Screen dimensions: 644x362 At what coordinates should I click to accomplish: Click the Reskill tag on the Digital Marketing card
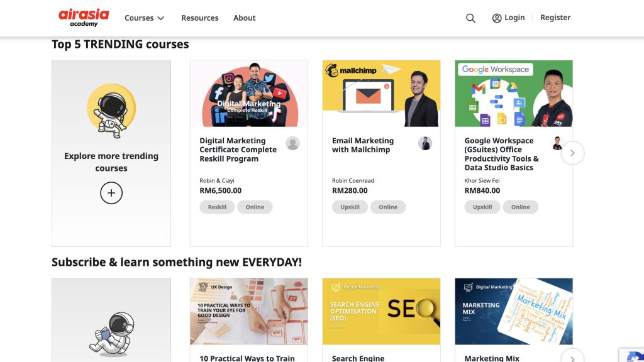[x=217, y=207]
